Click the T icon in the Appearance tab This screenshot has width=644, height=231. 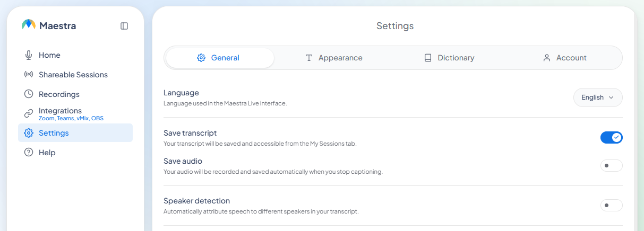click(308, 58)
